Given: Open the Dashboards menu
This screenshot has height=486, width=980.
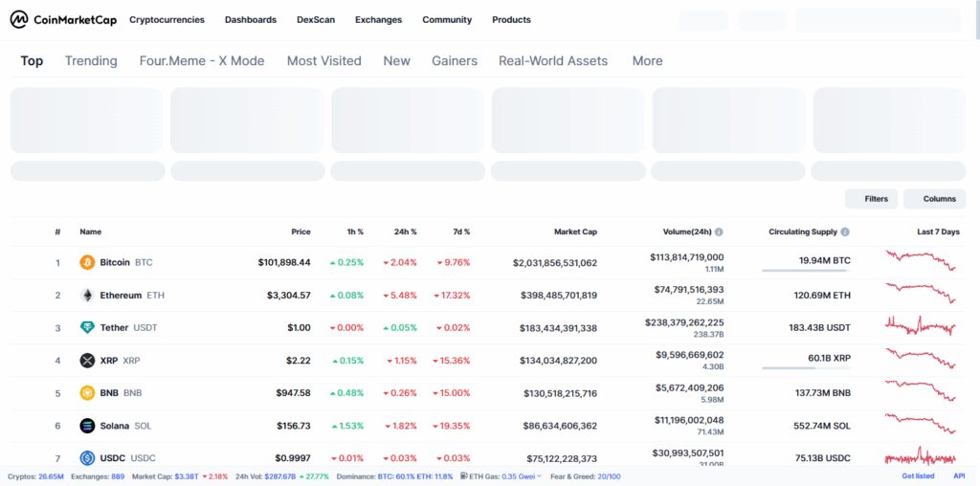Looking at the screenshot, I should coord(251,19).
